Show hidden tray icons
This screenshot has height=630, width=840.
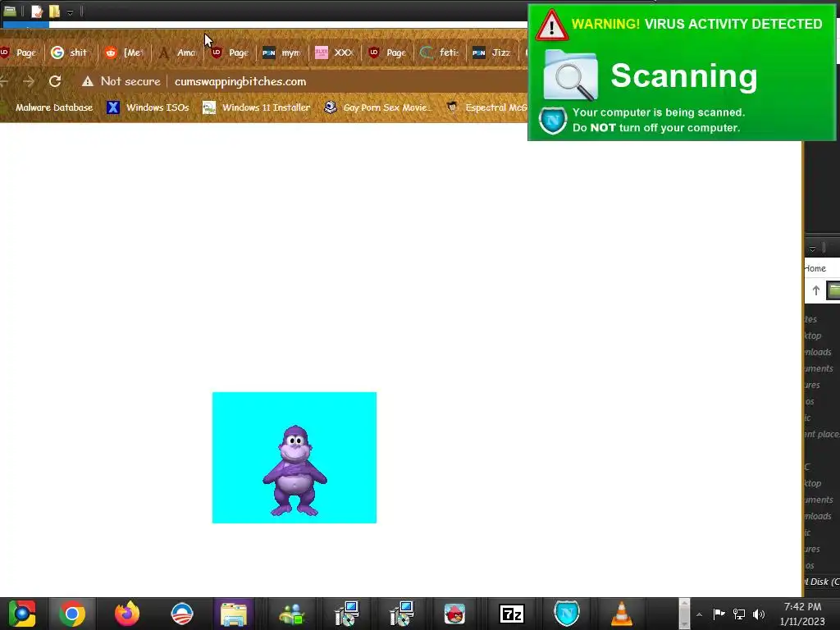point(699,614)
